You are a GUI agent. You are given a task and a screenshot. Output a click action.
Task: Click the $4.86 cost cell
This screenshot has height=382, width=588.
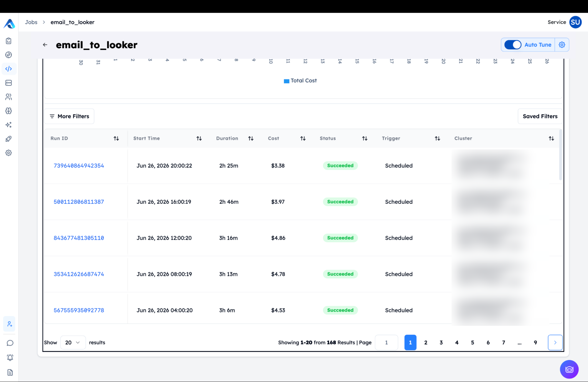pyautogui.click(x=278, y=238)
